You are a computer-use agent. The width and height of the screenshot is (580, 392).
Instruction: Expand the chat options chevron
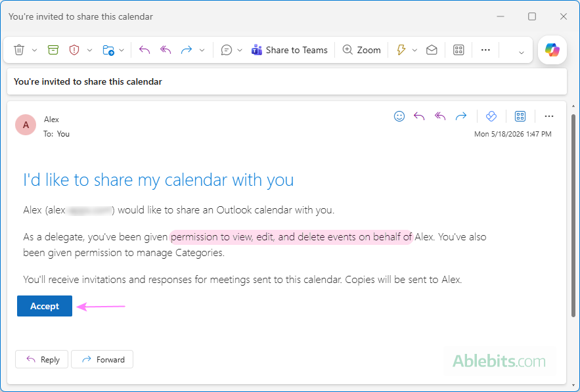coord(240,51)
